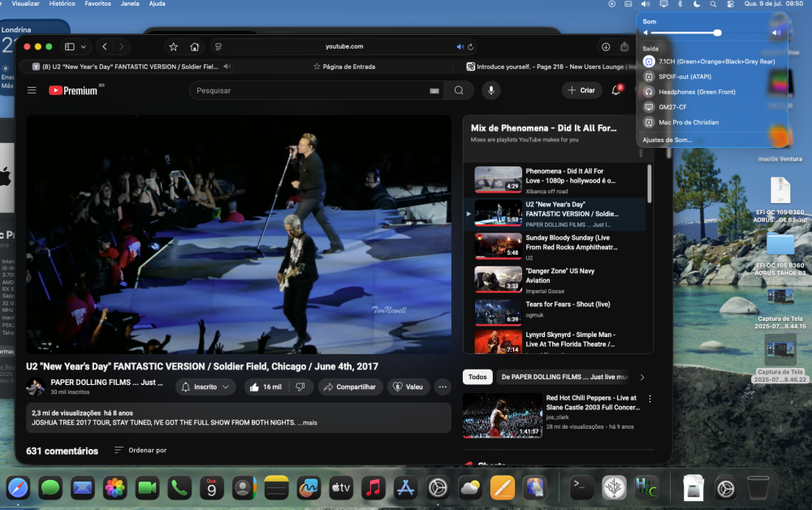
Task: Click the youtube.com address field
Action: [343, 46]
